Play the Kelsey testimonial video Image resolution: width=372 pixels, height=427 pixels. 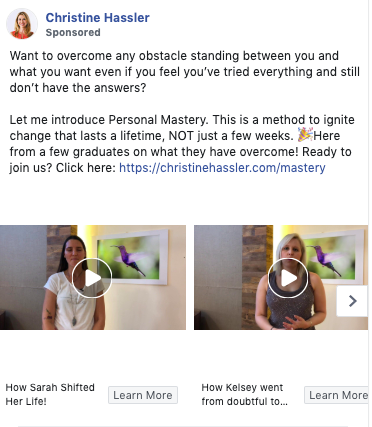point(288,278)
